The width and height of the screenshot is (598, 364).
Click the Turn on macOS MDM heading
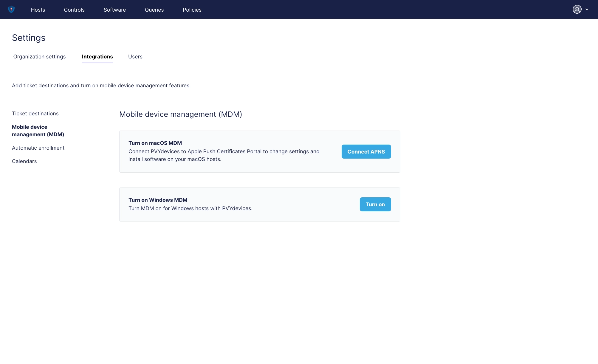pyautogui.click(x=155, y=143)
